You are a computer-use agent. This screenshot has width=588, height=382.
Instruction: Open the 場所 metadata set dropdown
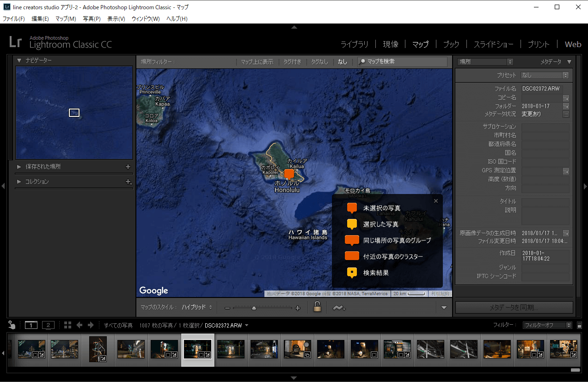pyautogui.click(x=485, y=61)
